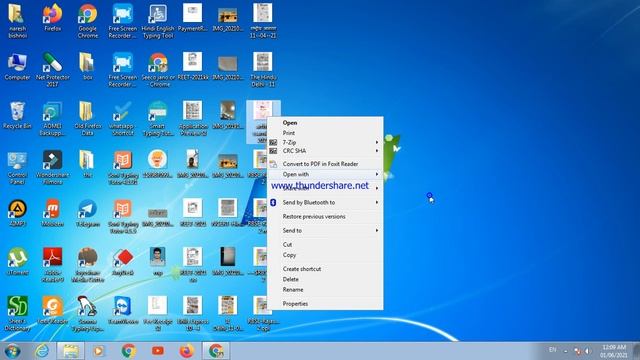The width and height of the screenshot is (640, 360).
Task: Expand the Open with submenu
Action: 325,174
